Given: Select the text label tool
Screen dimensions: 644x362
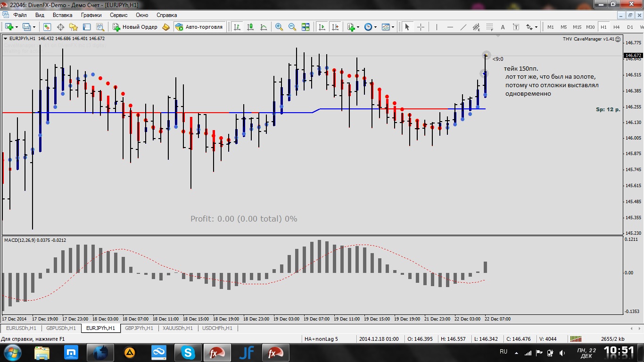Looking at the screenshot, I should (503, 27).
